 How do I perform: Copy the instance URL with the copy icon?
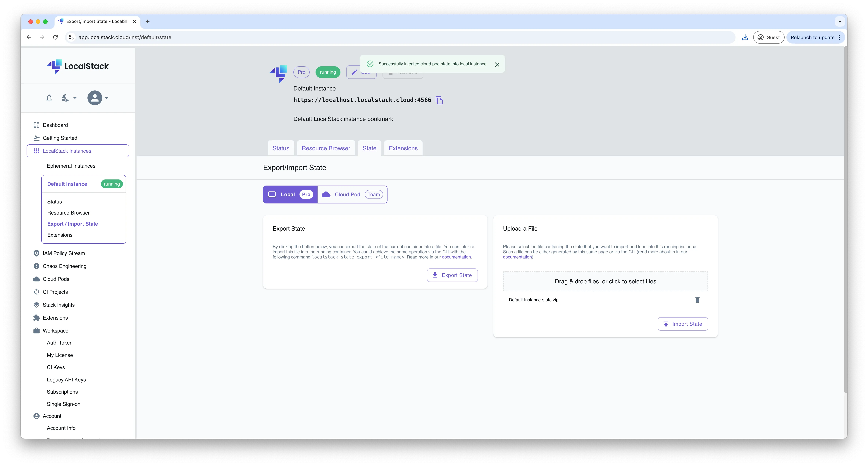point(439,100)
